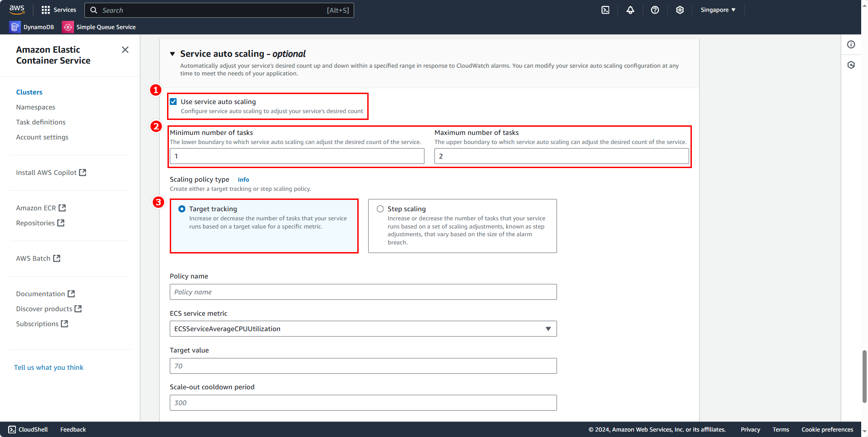
Task: Open the help question mark menu
Action: click(655, 10)
